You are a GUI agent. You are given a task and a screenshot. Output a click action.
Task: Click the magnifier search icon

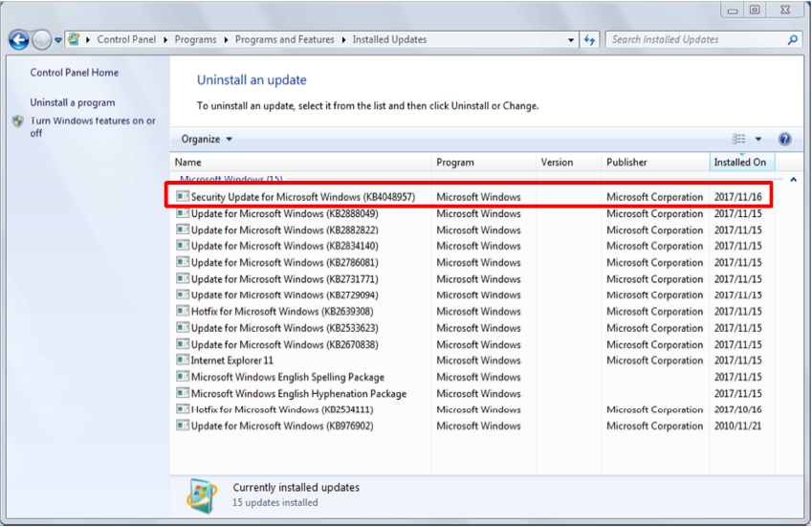(792, 39)
